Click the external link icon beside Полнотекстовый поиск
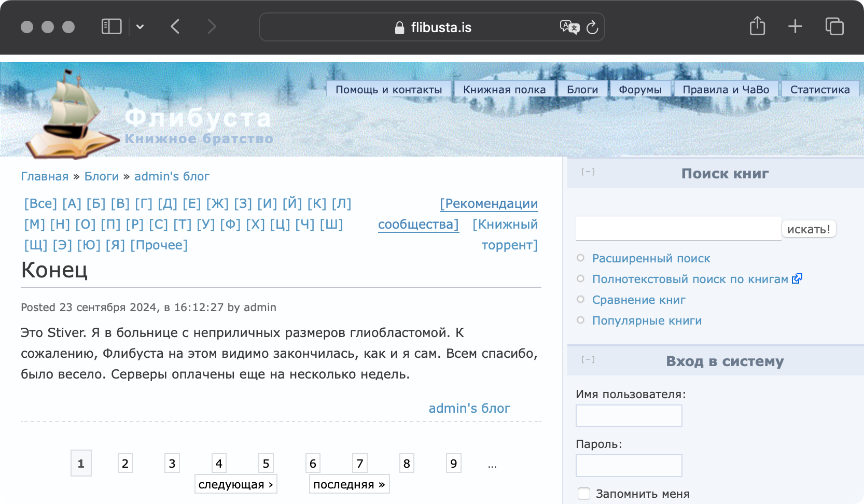 tap(797, 279)
